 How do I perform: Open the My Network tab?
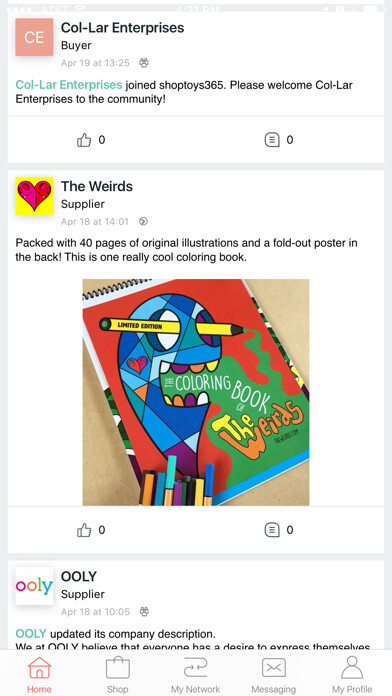click(196, 675)
